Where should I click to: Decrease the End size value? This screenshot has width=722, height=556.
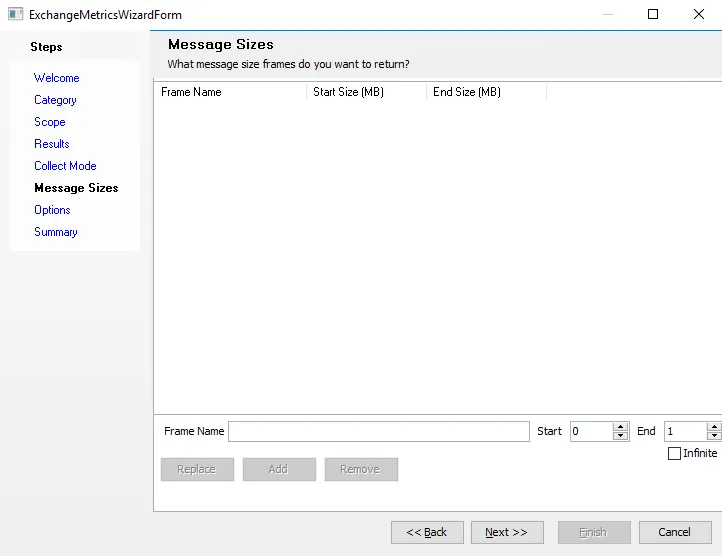[x=714, y=436]
